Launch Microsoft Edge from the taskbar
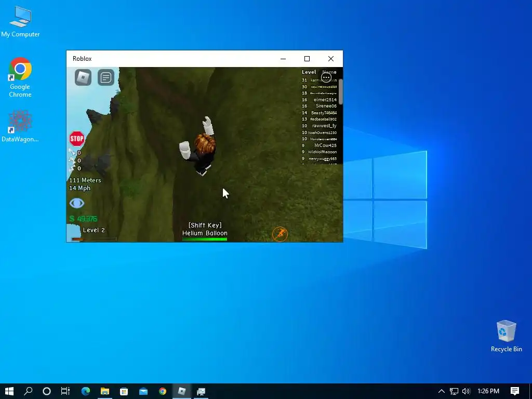 point(86,391)
